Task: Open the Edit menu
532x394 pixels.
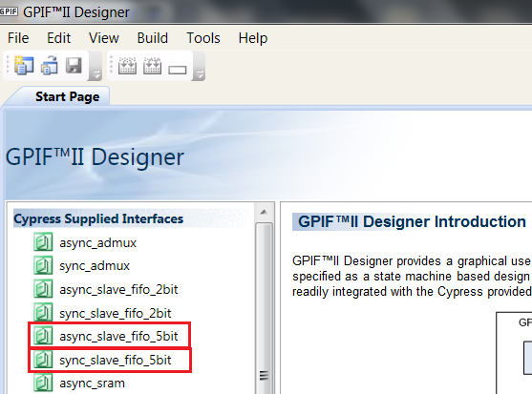Action: click(58, 38)
